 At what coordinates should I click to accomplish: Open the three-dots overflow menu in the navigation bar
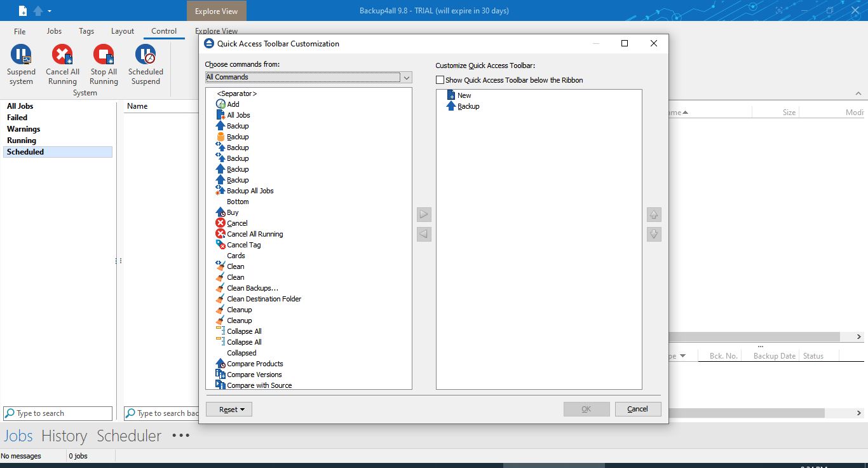coord(180,436)
